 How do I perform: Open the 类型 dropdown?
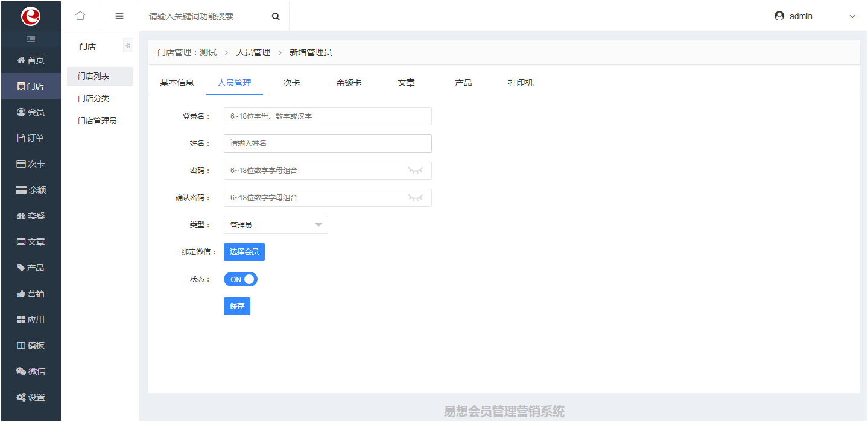point(276,225)
